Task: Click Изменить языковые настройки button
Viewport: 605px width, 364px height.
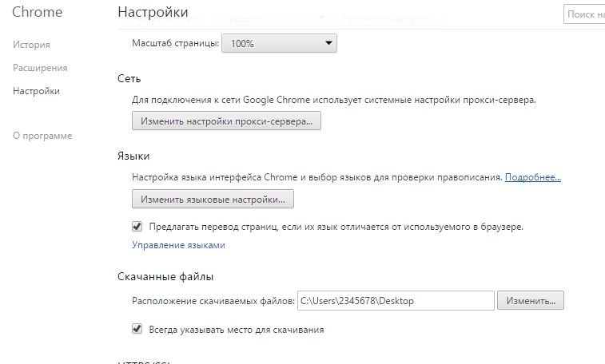Action: pos(213,199)
